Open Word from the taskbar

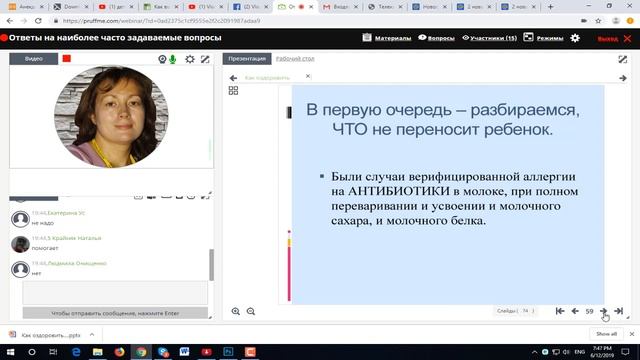(184, 351)
